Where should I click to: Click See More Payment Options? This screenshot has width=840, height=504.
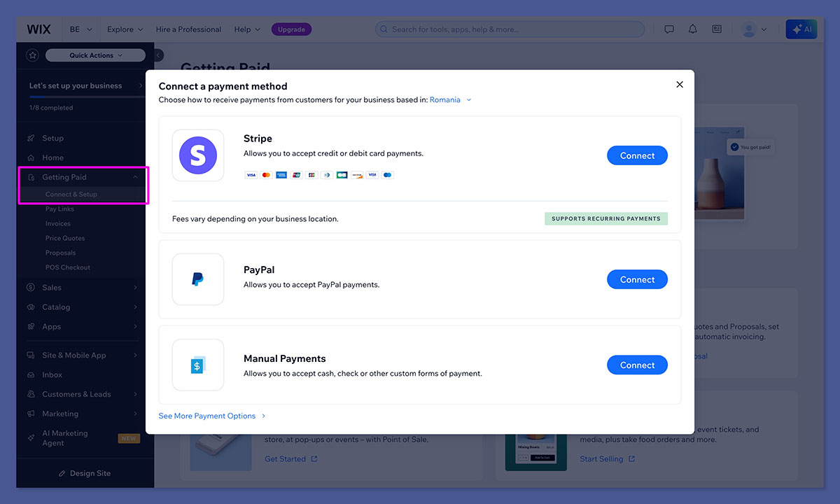pyautogui.click(x=212, y=416)
